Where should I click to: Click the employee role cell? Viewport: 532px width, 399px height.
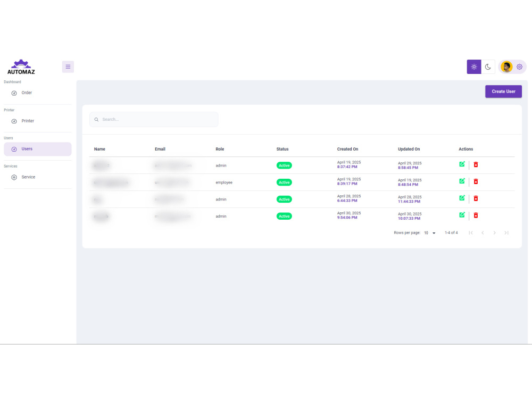click(x=224, y=182)
